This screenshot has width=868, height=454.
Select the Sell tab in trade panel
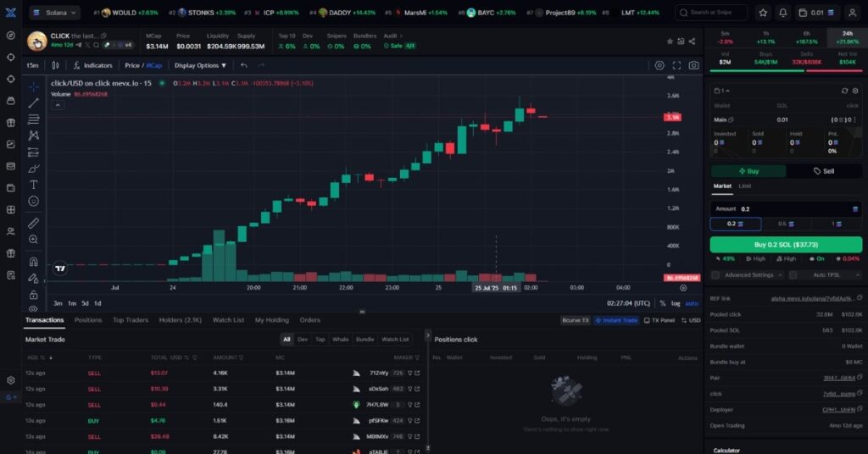coord(824,171)
